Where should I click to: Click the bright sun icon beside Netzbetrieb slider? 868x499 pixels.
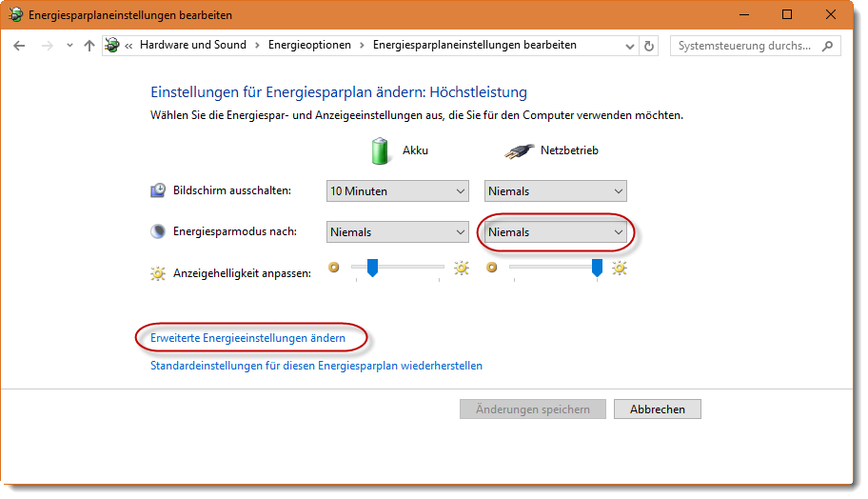tap(620, 269)
